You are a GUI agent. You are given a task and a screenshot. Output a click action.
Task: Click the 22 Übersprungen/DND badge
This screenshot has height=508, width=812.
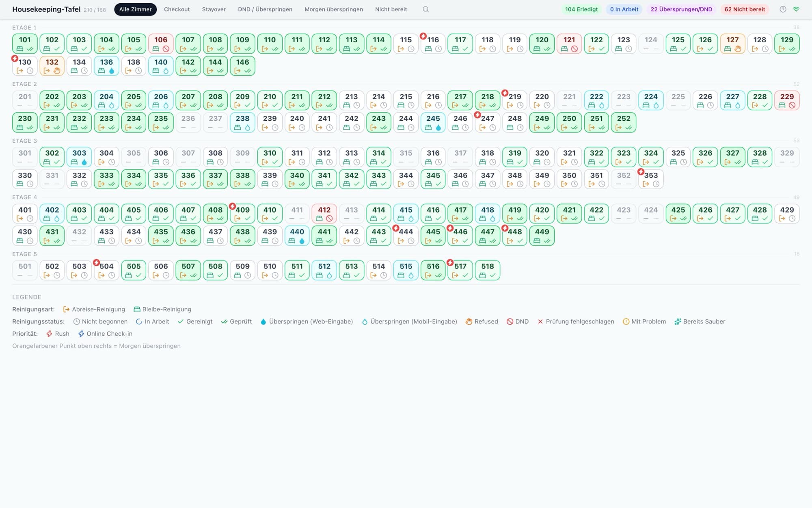coord(681,9)
